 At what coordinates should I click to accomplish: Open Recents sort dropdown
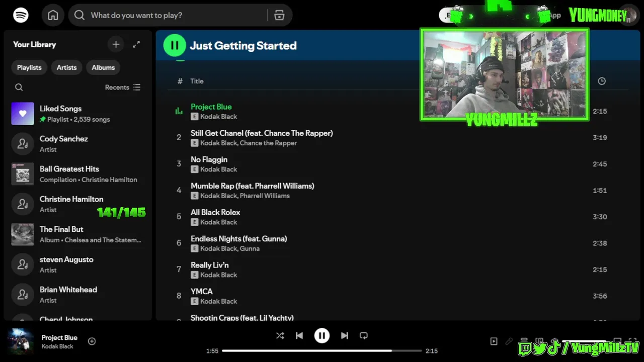click(x=123, y=87)
